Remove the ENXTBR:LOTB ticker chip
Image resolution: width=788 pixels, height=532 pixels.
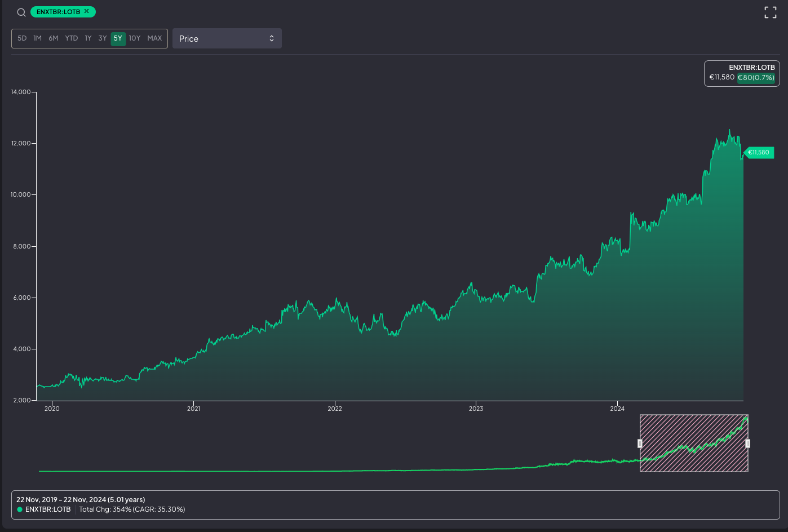[x=86, y=11]
